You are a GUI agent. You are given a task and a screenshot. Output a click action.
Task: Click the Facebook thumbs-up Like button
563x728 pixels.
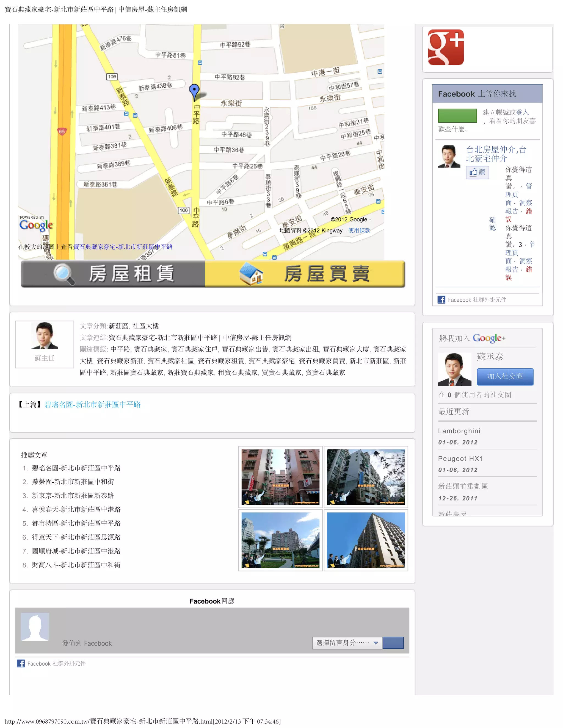[x=477, y=172]
